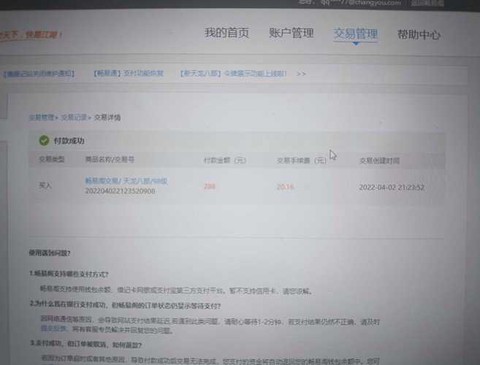
Task: Click the 交易创建时间 column header
Action: pyautogui.click(x=379, y=161)
